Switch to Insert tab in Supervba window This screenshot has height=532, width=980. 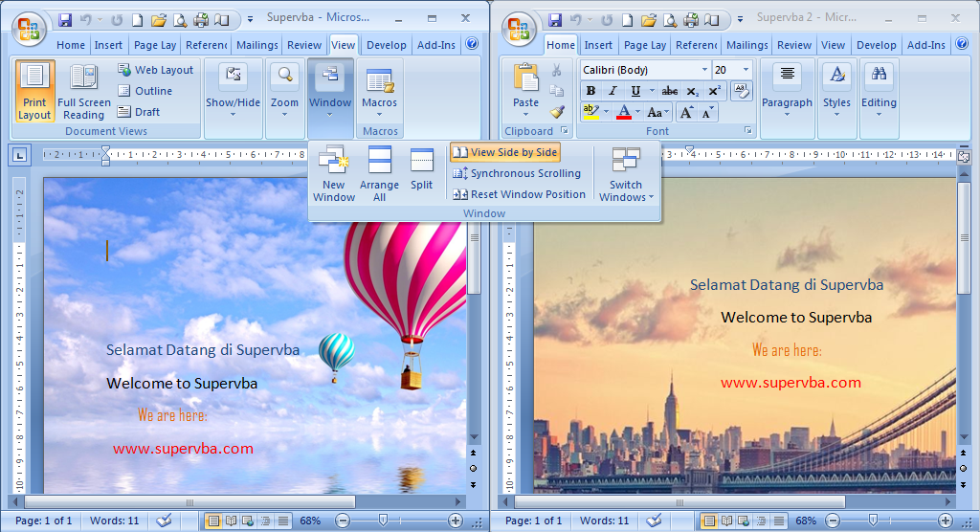pos(108,45)
